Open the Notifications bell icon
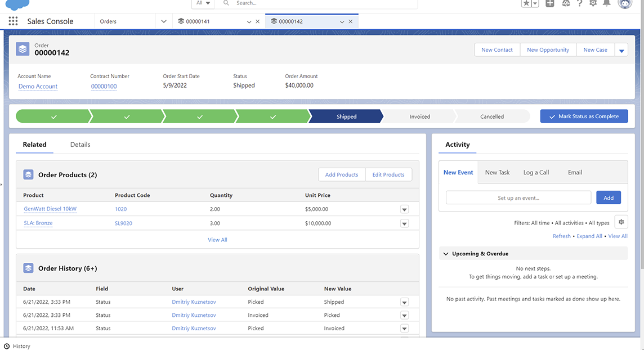Viewport: 644px width, 350px height. click(x=606, y=3)
